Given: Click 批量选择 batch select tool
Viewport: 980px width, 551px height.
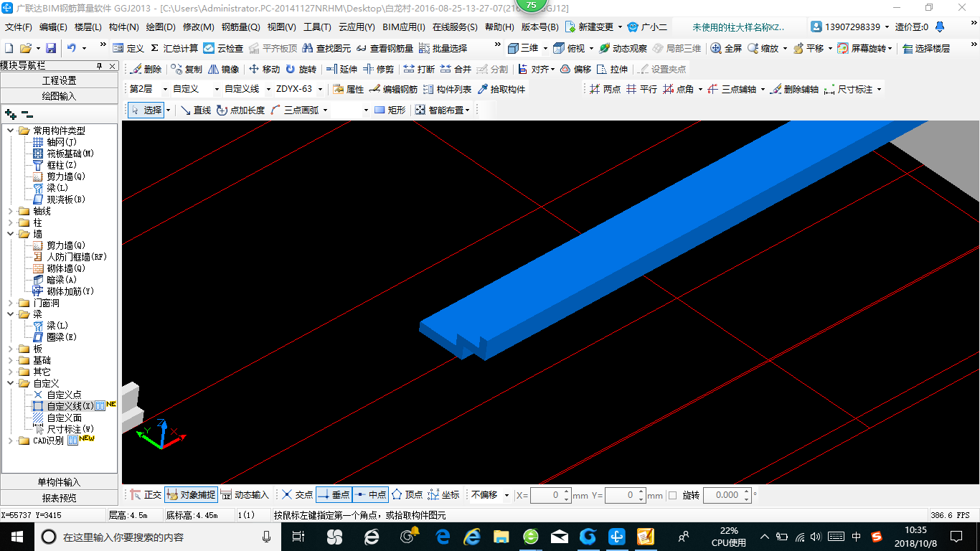Looking at the screenshot, I should pyautogui.click(x=443, y=48).
